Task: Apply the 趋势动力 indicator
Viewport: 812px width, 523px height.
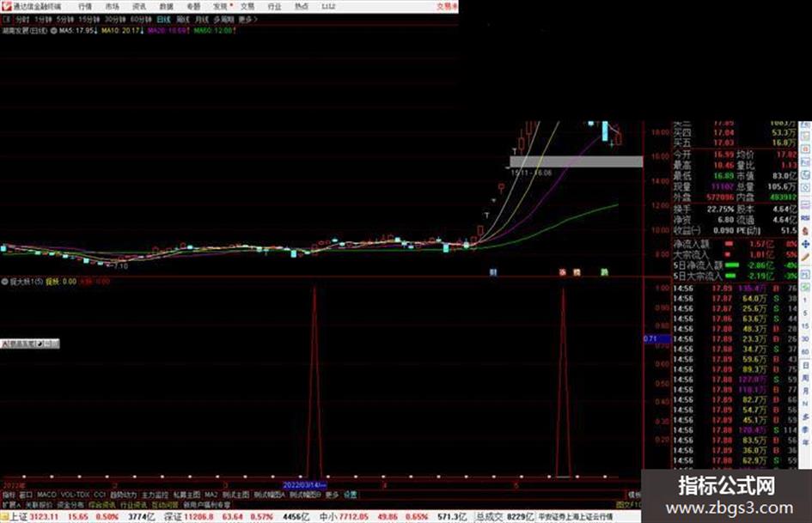Action: pyautogui.click(x=123, y=495)
